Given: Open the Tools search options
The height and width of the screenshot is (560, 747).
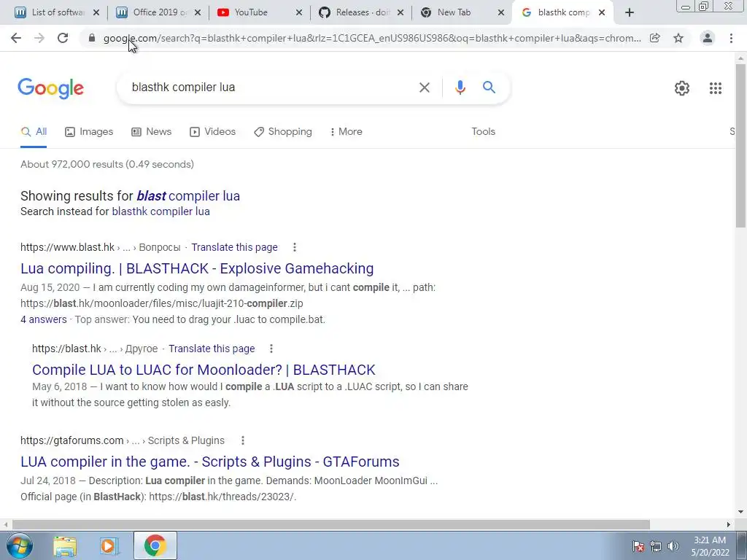Looking at the screenshot, I should pos(483,131).
